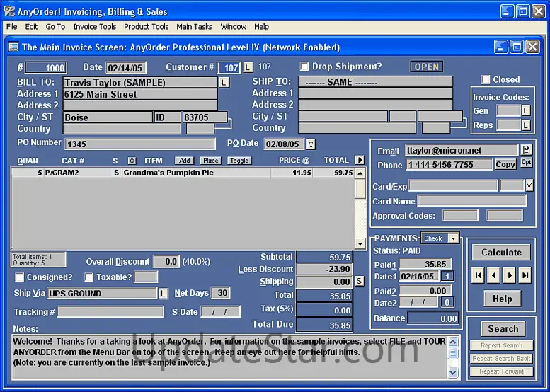Open the Product Tools menu
Image resolution: width=550 pixels, height=392 pixels.
tap(146, 27)
